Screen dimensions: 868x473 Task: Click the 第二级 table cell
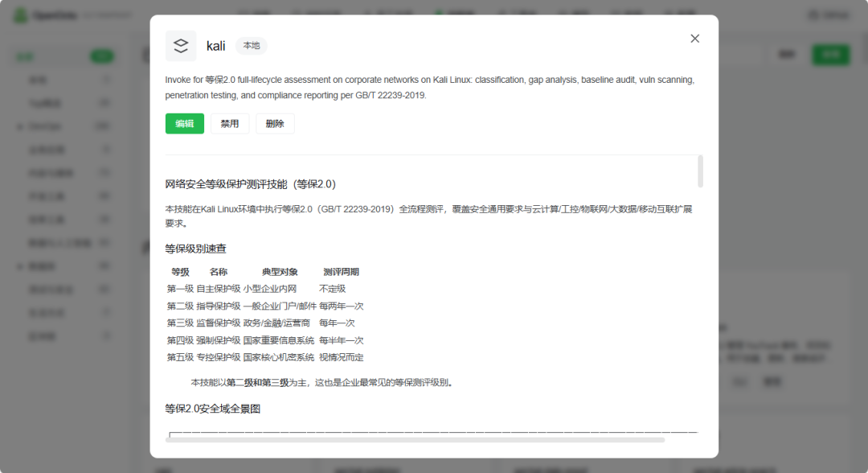[181, 306]
